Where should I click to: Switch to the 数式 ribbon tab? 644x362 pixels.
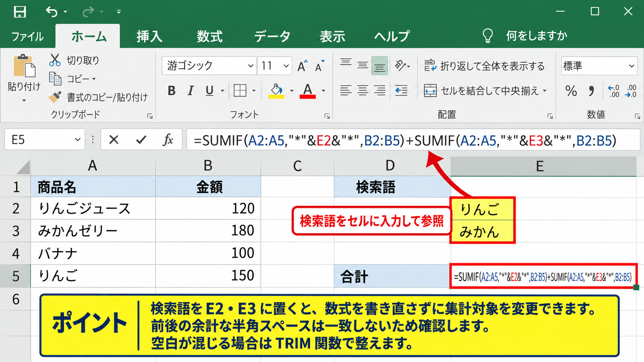210,36
